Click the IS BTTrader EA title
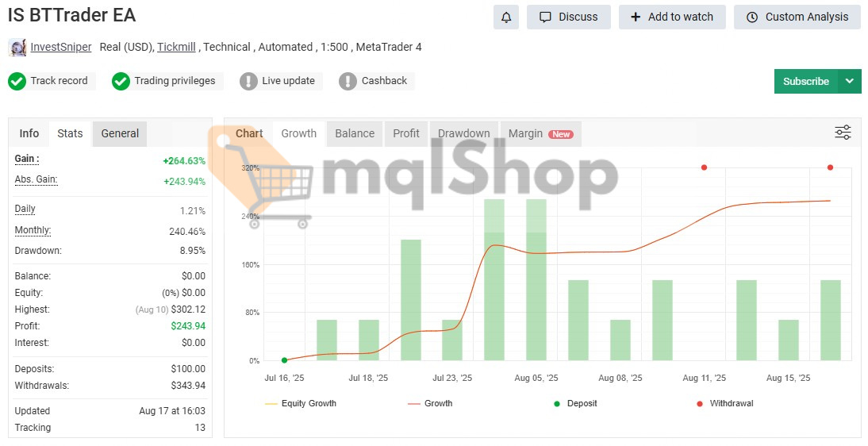Screen dimensions: 868x446 pos(72,15)
